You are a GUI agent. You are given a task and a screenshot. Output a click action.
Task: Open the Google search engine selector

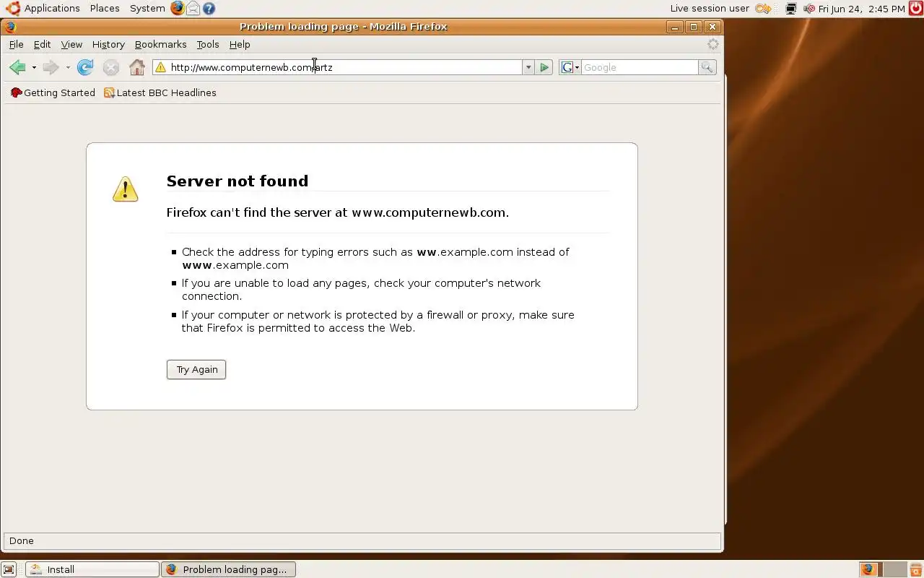point(570,67)
